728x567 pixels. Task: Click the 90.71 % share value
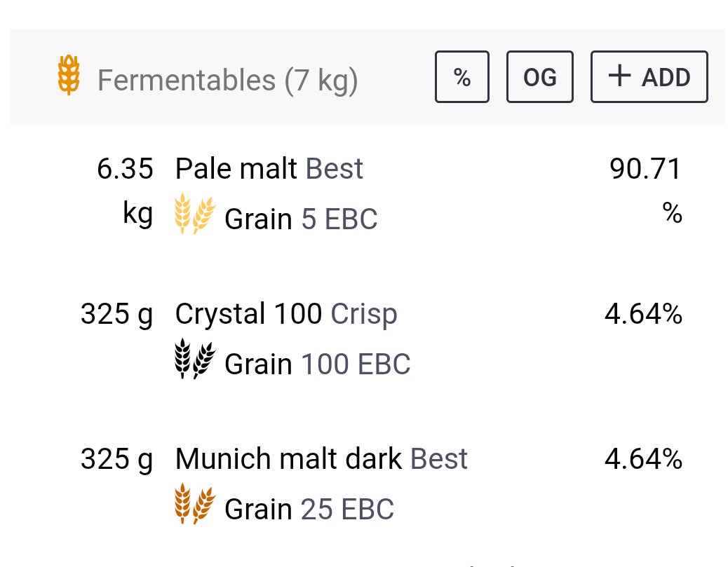coord(646,190)
